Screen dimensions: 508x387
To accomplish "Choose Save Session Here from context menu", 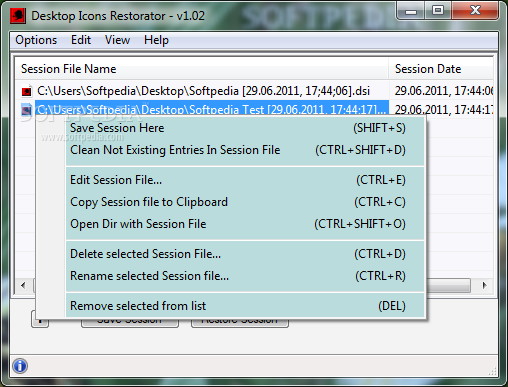I will tap(245, 128).
